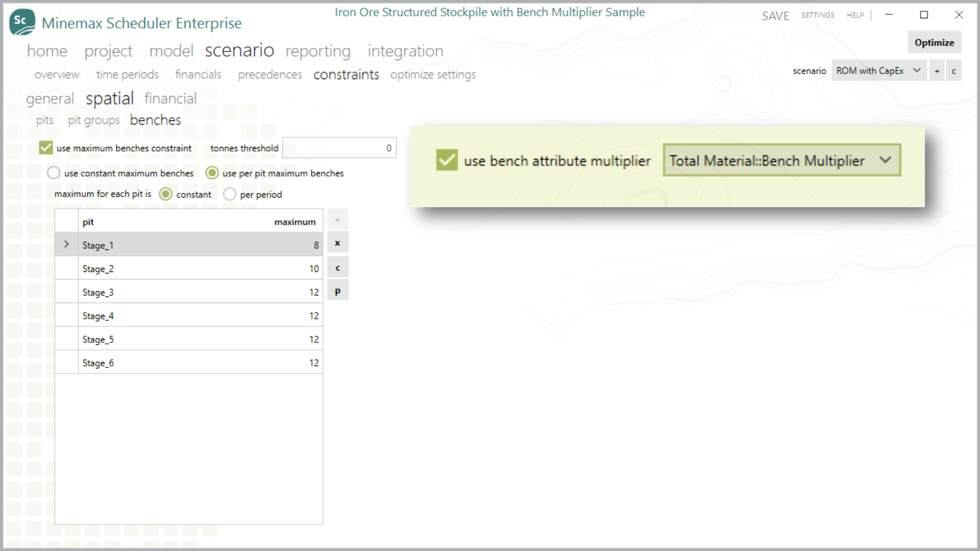Click the add row plus button beside table
980x551 pixels.
(x=337, y=220)
